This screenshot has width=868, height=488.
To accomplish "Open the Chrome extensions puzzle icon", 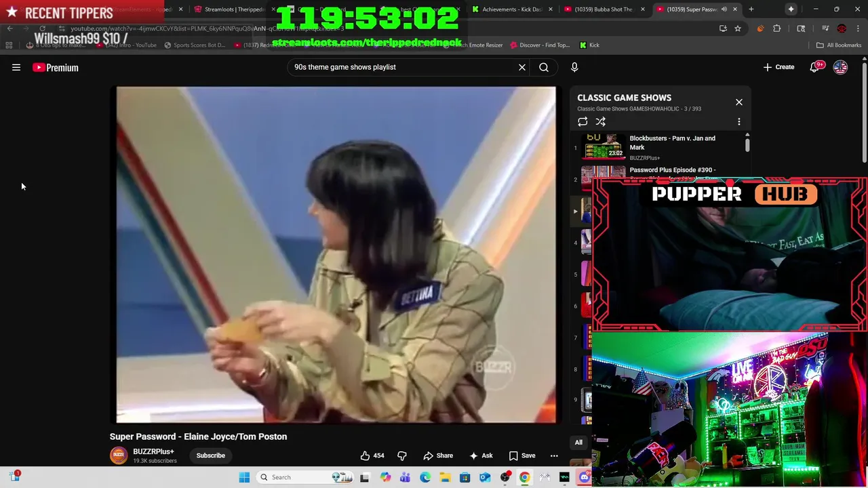I will click(777, 28).
